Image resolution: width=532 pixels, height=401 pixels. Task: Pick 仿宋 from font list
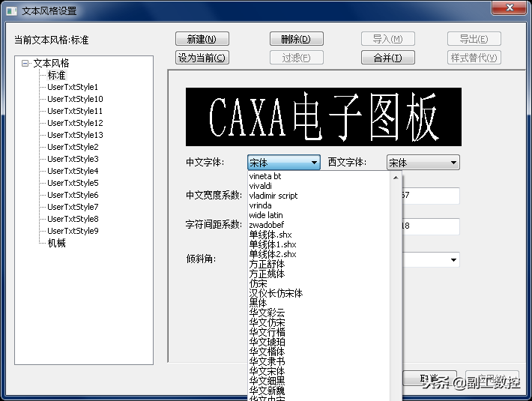319,283
